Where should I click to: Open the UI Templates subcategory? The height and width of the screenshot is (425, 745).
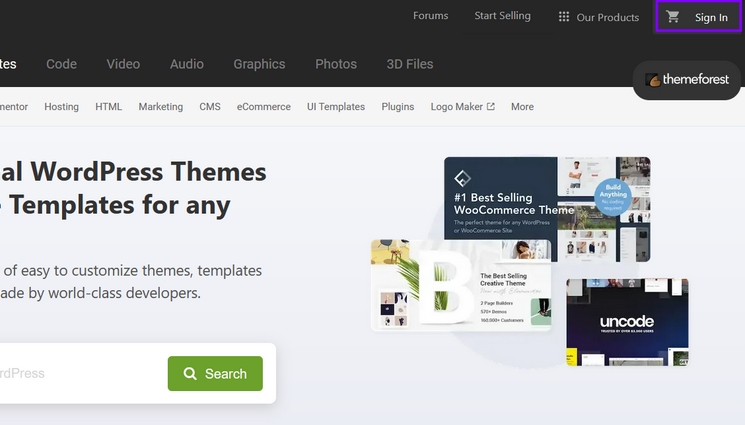tap(336, 107)
